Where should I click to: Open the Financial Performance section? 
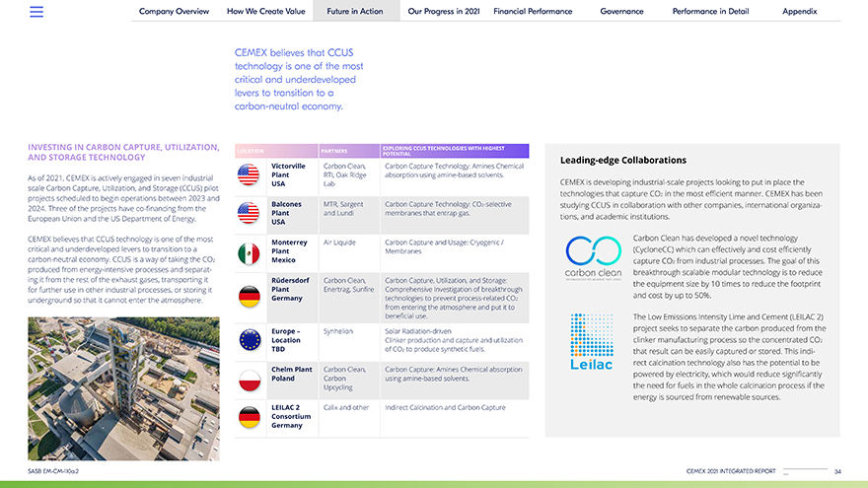point(533,12)
